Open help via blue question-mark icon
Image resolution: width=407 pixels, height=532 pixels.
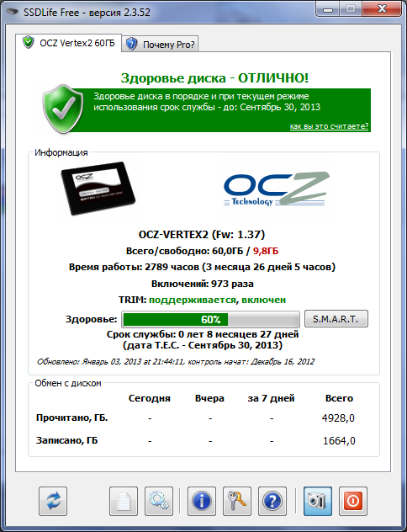272,501
